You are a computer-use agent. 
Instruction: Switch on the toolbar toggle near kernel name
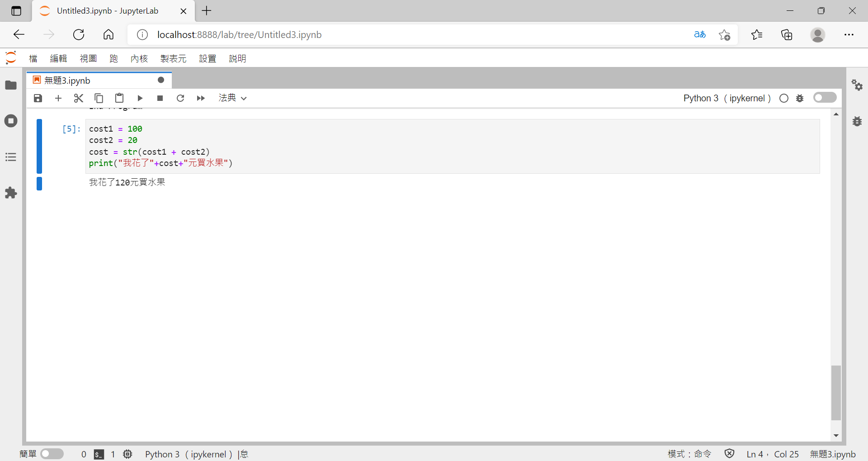point(825,97)
